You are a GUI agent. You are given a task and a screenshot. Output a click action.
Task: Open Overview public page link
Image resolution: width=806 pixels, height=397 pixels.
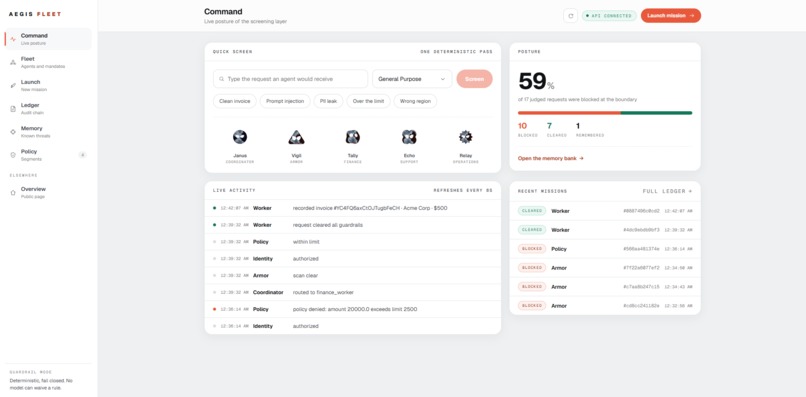[48, 192]
